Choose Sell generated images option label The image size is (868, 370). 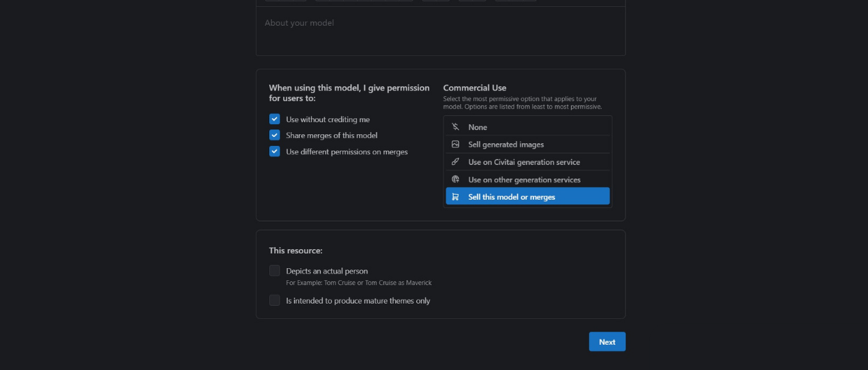click(505, 145)
